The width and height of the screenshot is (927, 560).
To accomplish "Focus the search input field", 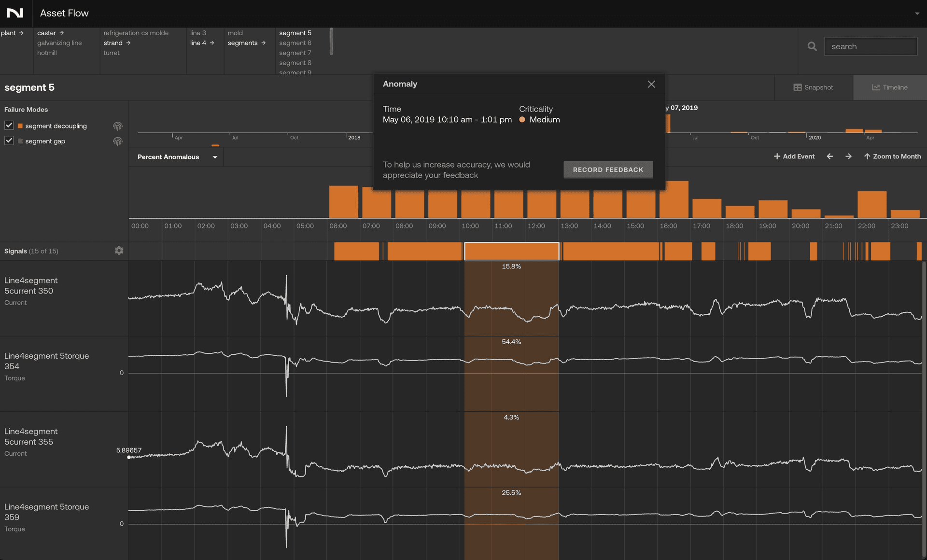I will click(x=871, y=46).
